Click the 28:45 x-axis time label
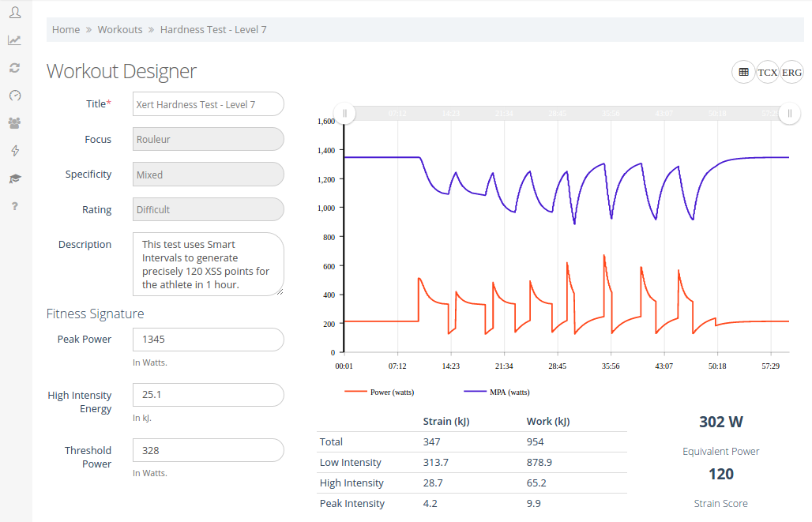Screen dimensions: 812x522 pyautogui.click(x=557, y=366)
